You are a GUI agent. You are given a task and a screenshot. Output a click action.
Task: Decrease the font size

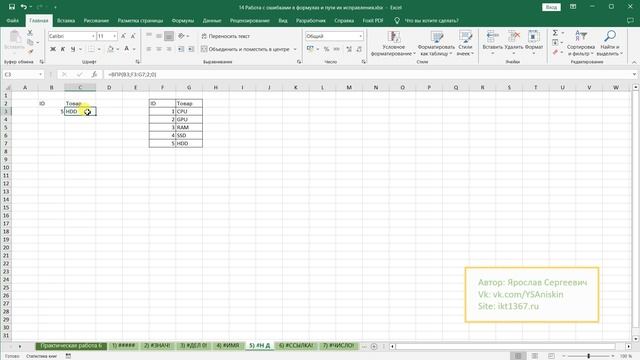pos(133,36)
